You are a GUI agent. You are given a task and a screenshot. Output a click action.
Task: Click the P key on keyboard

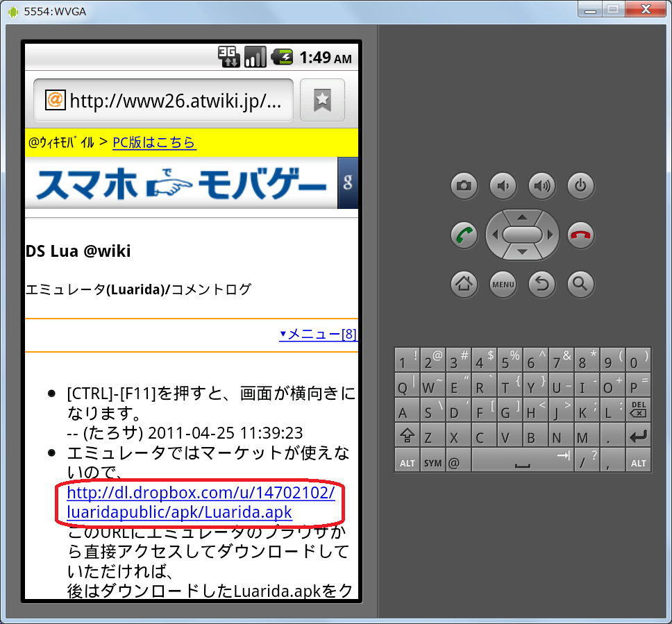[x=638, y=385]
